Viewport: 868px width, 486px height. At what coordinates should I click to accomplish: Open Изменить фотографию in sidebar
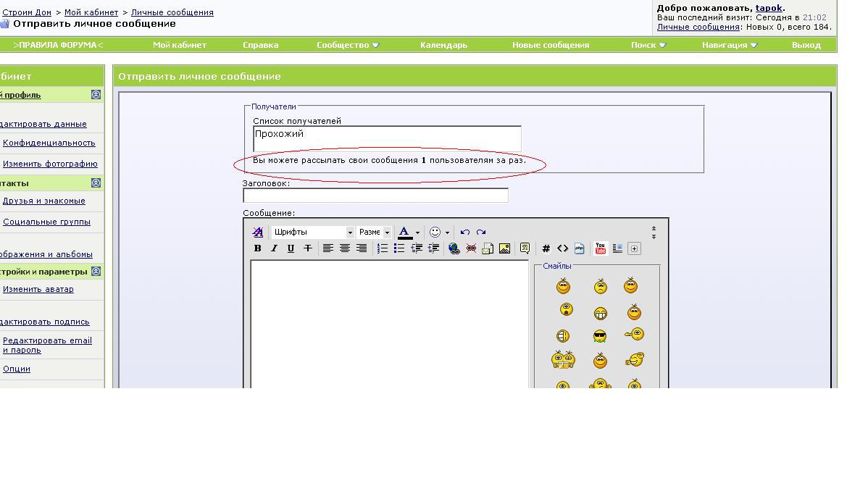50,164
